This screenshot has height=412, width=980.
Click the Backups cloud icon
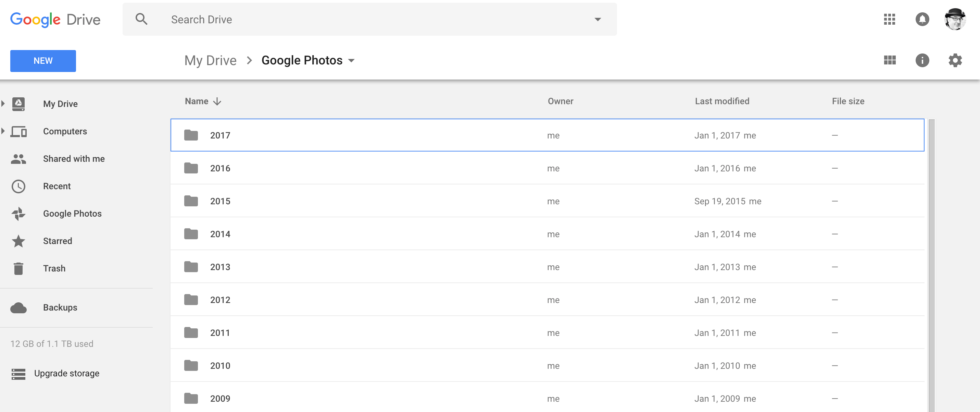18,308
